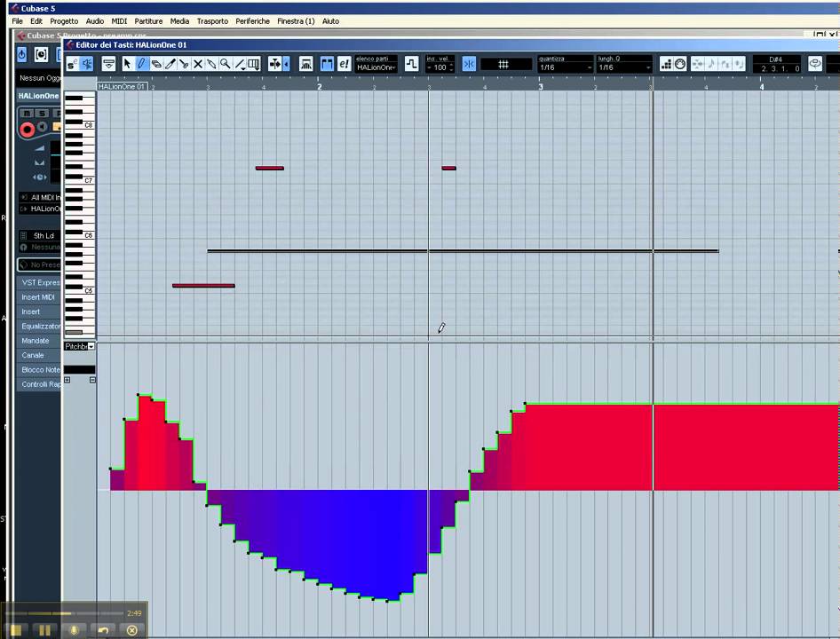840x639 pixels.
Task: Click the Record NoteOn Velocity icon
Action: coord(725,64)
